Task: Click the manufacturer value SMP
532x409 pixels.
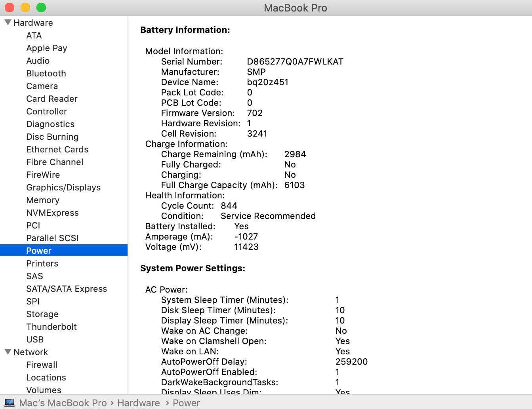Action: [256, 72]
